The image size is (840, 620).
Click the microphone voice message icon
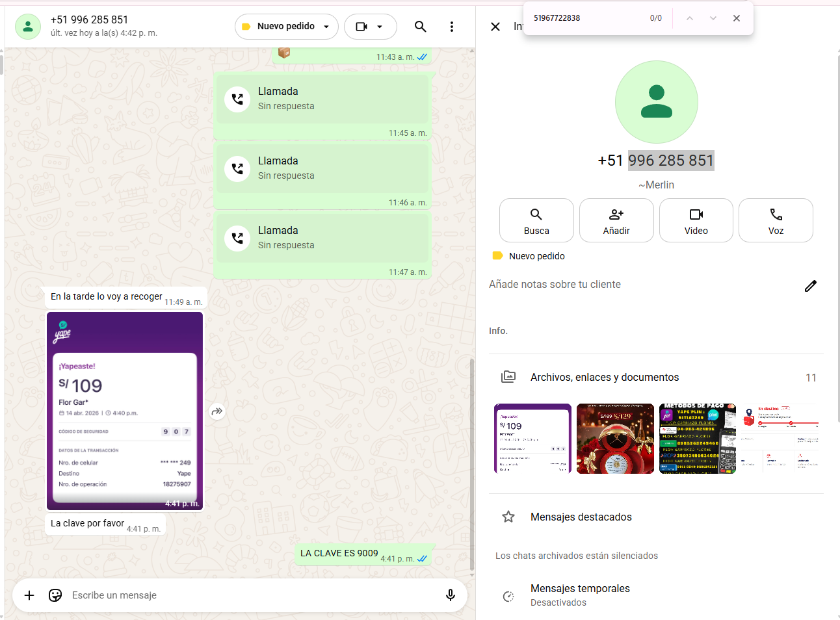coord(450,595)
